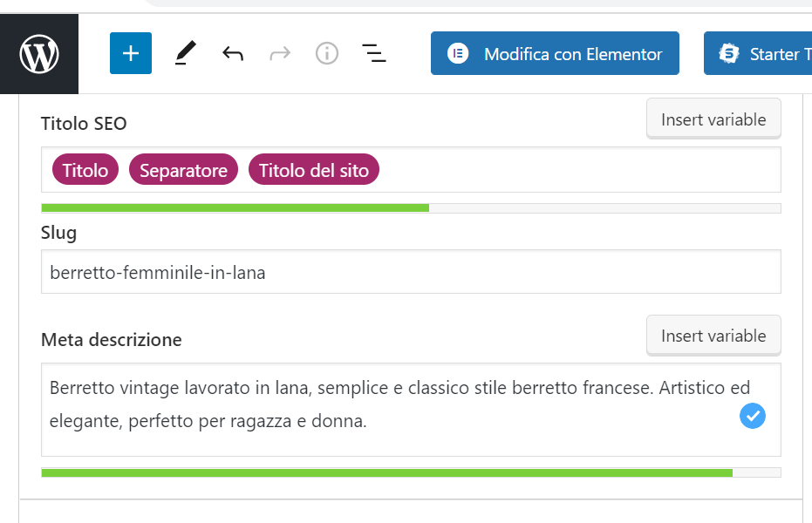Click the redo arrow icon
Image resolution: width=812 pixels, height=523 pixels.
[x=280, y=54]
